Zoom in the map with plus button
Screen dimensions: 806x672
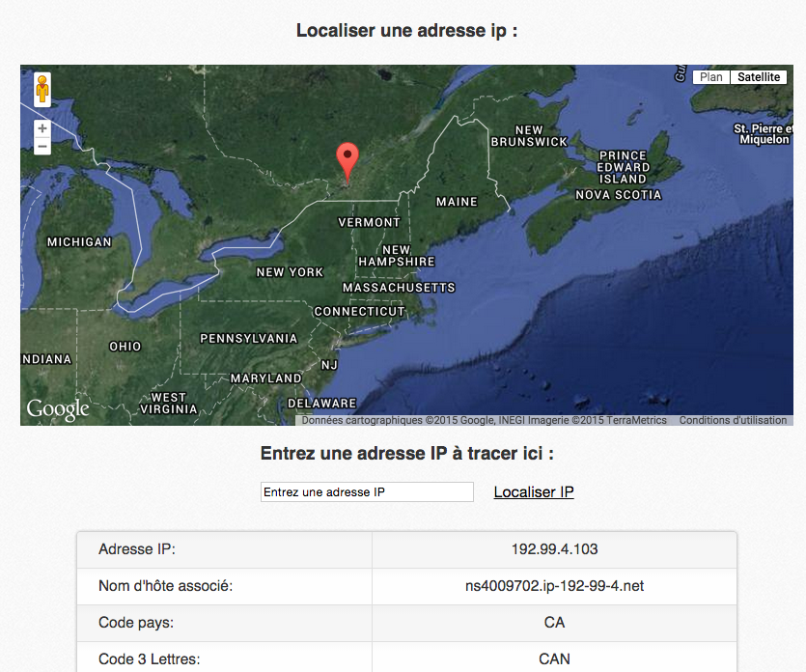coord(42,128)
